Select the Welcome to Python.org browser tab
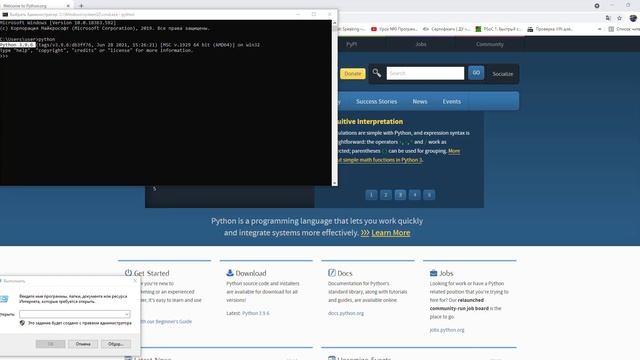Viewport: 640px width, 360px height. tap(35, 6)
